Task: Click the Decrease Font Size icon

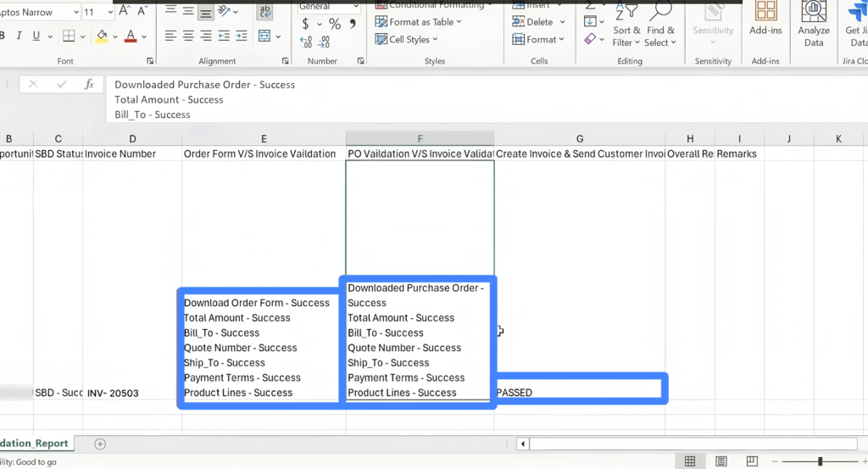Action: pos(142,11)
